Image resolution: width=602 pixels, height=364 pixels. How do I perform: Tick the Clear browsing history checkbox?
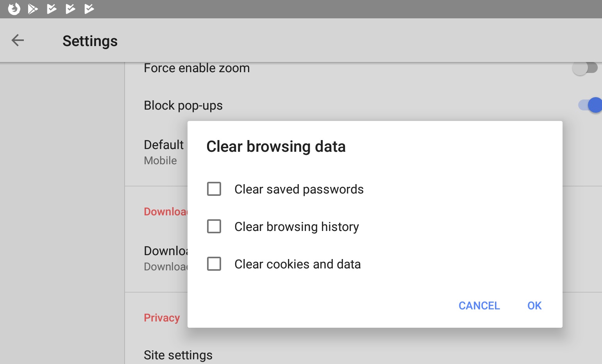pos(214,226)
